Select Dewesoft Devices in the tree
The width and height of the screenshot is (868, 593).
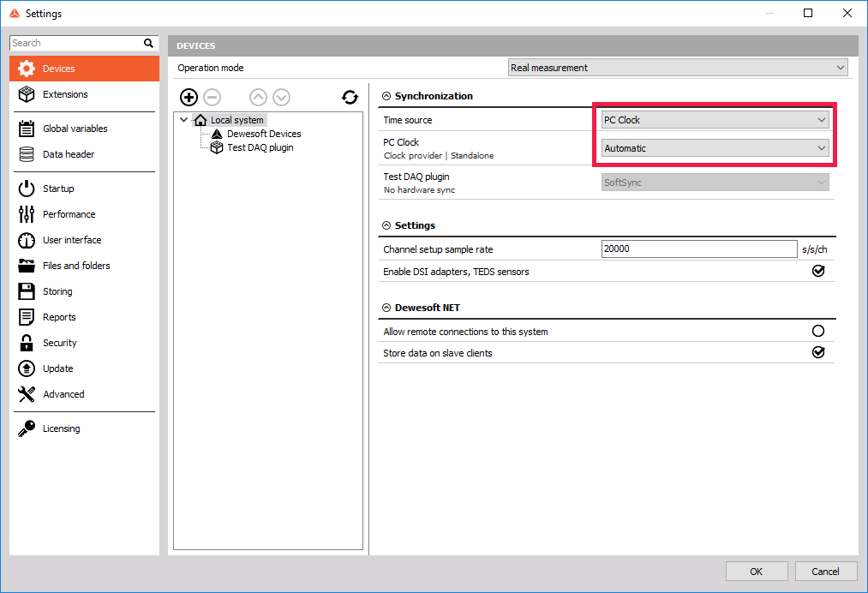pos(264,134)
